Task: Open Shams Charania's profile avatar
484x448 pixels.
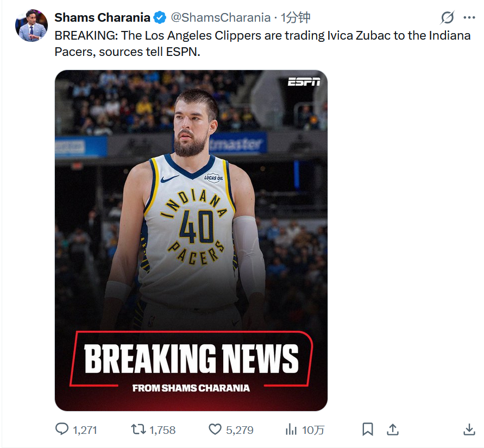Action: [x=32, y=26]
